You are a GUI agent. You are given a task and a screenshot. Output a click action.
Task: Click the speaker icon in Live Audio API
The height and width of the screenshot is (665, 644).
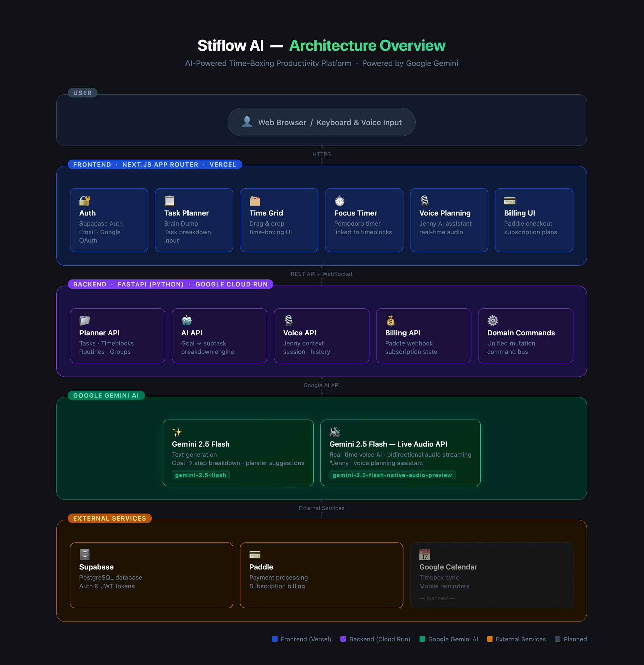(x=335, y=432)
